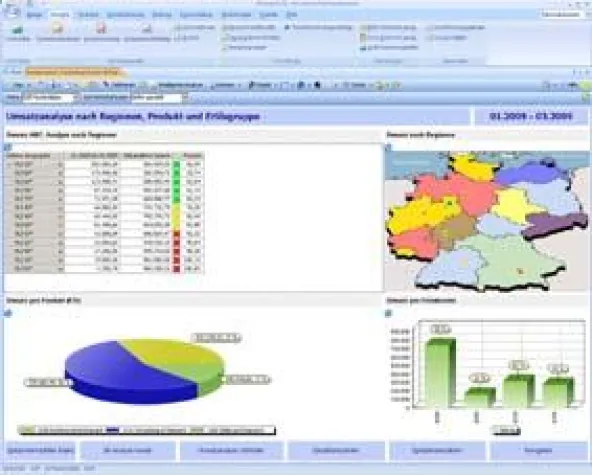Click the red document large ribbon icon
Viewport: 592px width, 475px height.
(x=101, y=29)
